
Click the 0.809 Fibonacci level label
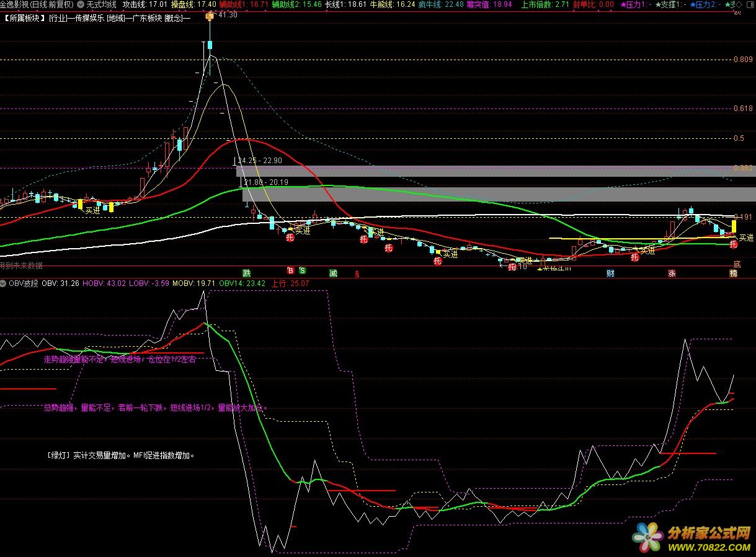(743, 60)
